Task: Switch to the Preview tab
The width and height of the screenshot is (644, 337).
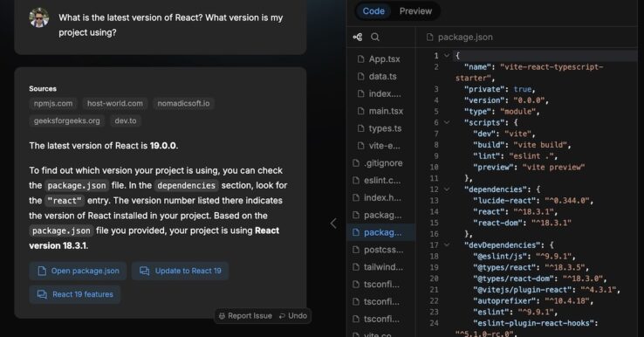Action: point(415,11)
